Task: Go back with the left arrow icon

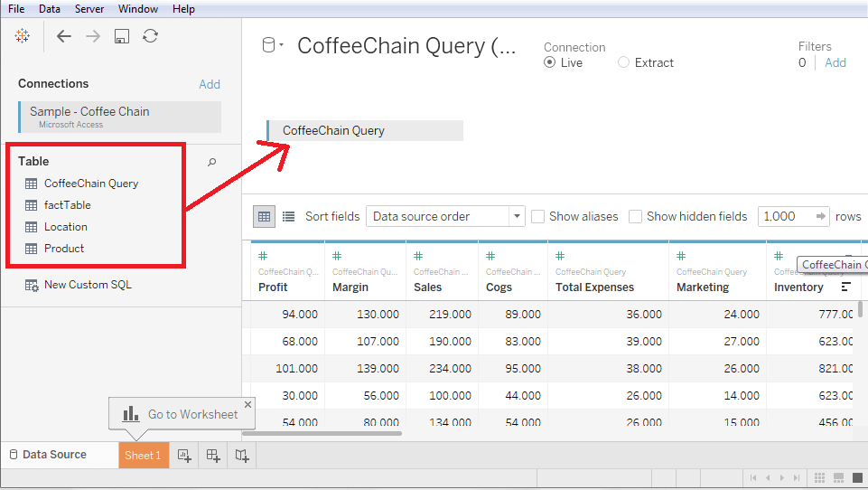Action: point(64,36)
